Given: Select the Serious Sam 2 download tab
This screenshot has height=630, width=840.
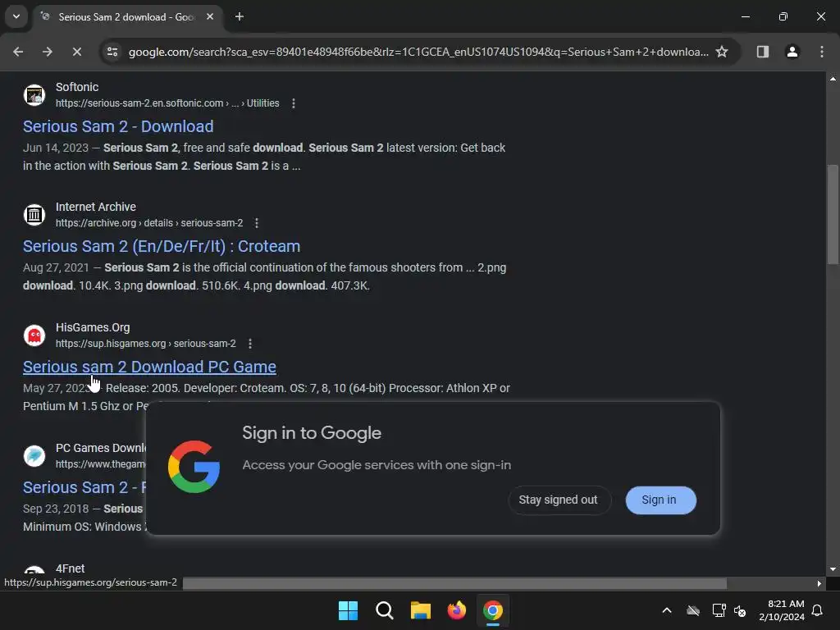Looking at the screenshot, I should [126, 16].
